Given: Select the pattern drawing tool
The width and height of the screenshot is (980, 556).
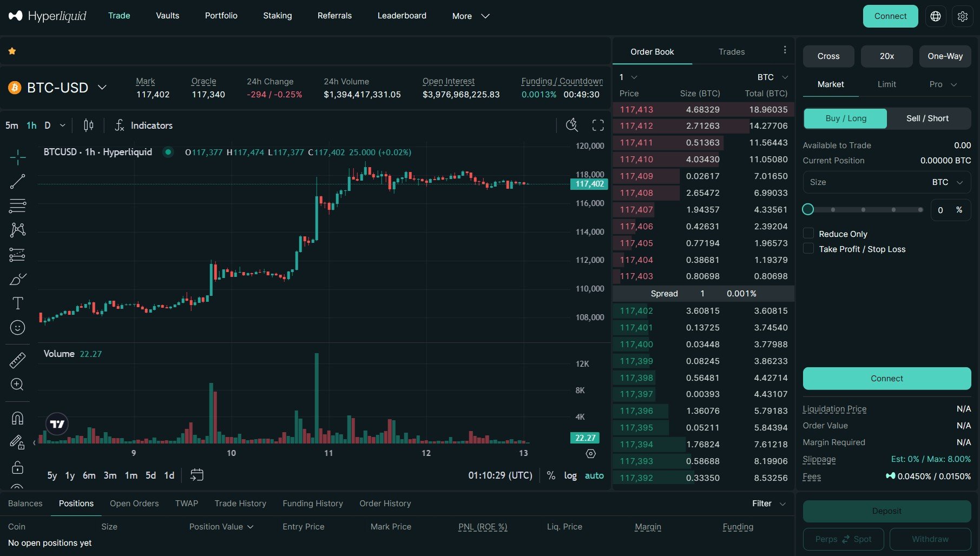Looking at the screenshot, I should (x=17, y=230).
